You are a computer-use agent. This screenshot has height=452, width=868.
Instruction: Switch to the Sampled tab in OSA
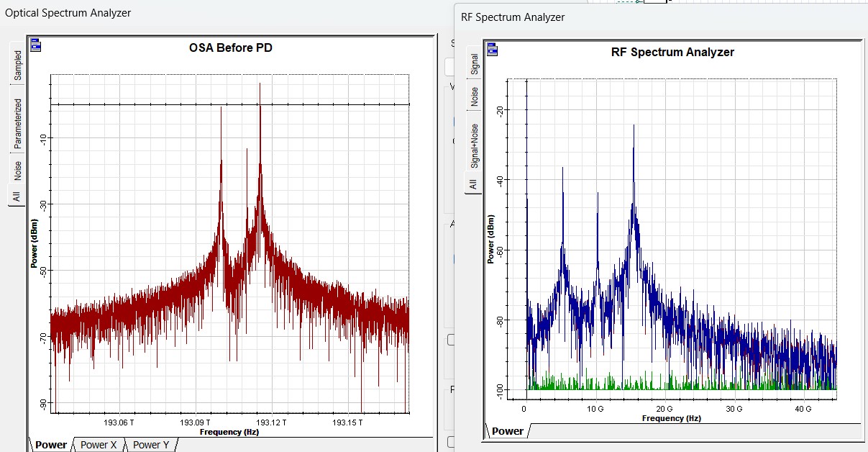click(x=17, y=65)
